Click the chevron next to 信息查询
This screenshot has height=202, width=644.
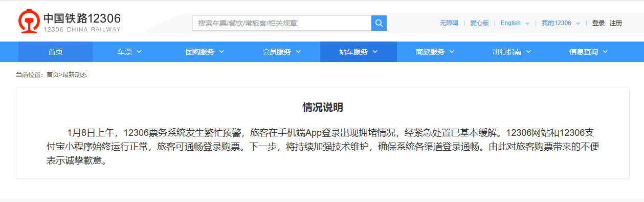click(x=605, y=52)
